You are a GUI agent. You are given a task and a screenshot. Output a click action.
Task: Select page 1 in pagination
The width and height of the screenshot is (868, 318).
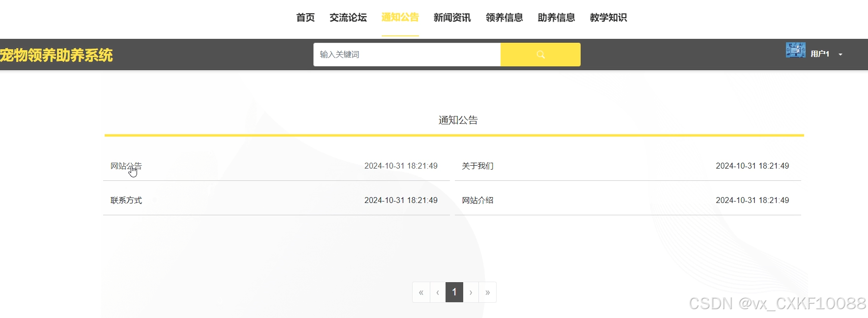454,292
